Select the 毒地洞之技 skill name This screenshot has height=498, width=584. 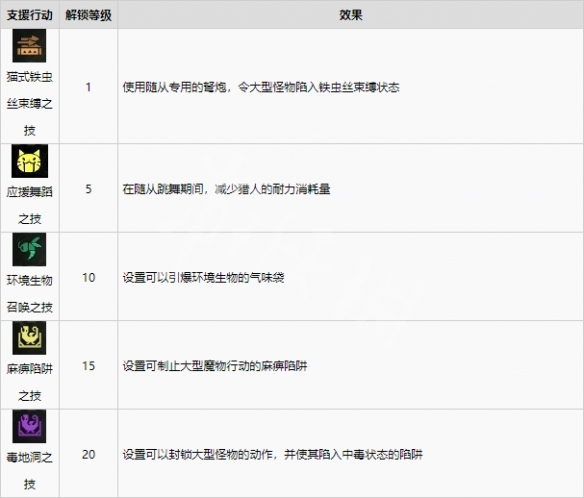coord(29,470)
